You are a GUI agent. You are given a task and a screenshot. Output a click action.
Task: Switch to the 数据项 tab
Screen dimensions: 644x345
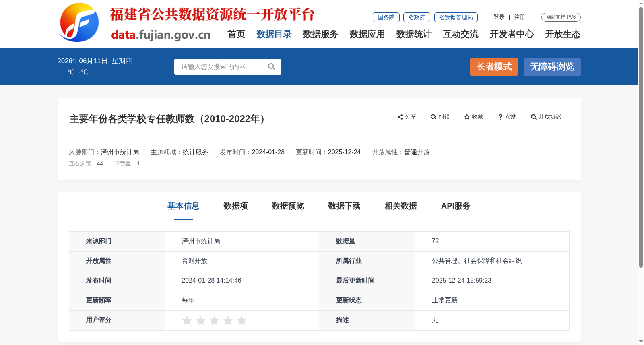236,206
